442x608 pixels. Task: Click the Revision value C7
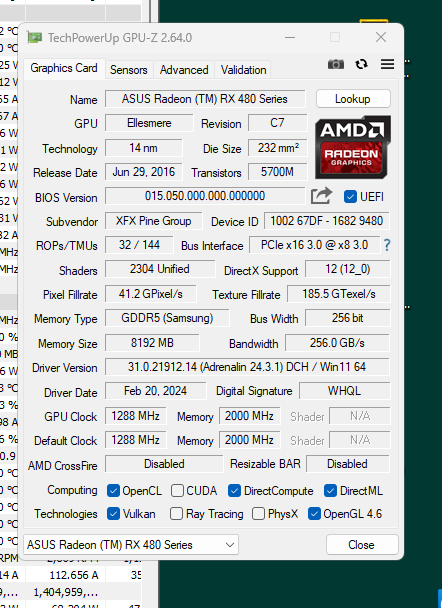278,123
